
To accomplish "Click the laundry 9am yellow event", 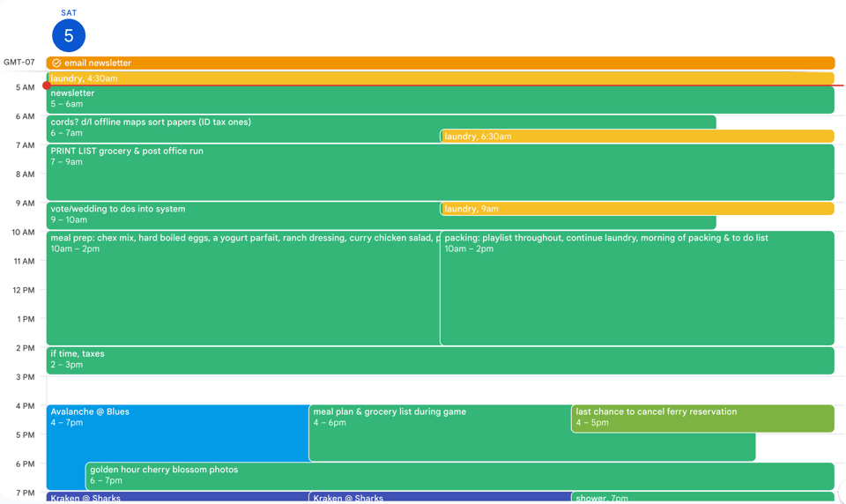I will (x=634, y=209).
